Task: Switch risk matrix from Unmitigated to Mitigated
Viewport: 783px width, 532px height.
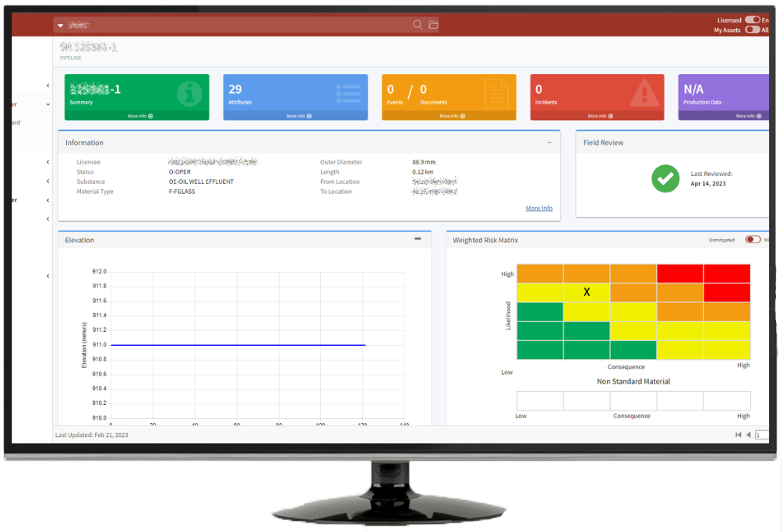Action: tap(753, 240)
